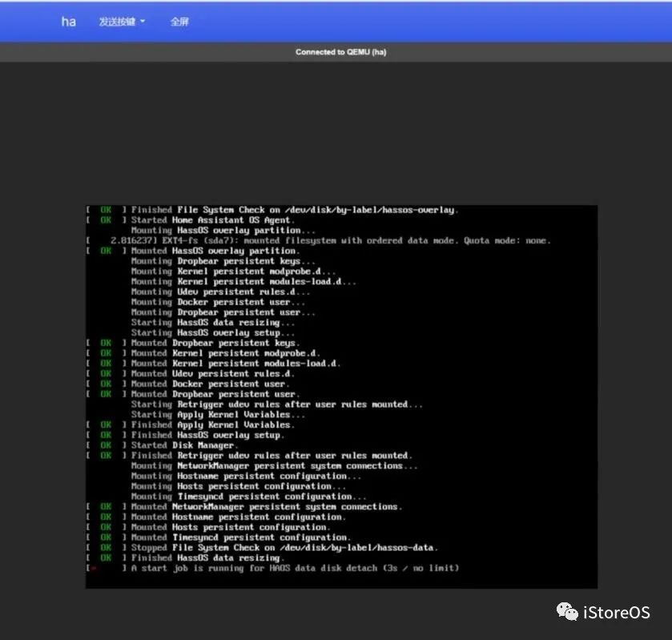Click the "ha" VM name in header
The height and width of the screenshot is (640, 672).
click(x=69, y=22)
